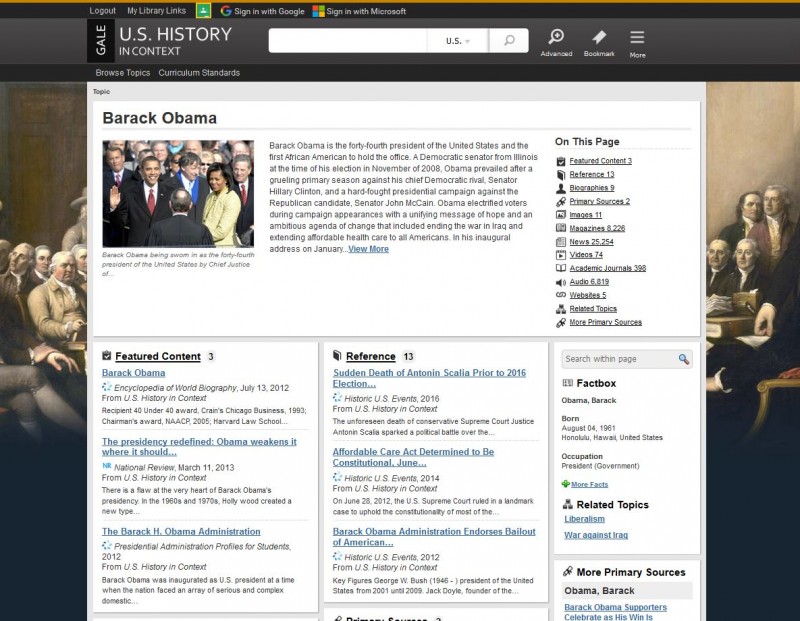Click the Primary Sources quill icon in On This Page
The width and height of the screenshot is (800, 621).
[561, 202]
